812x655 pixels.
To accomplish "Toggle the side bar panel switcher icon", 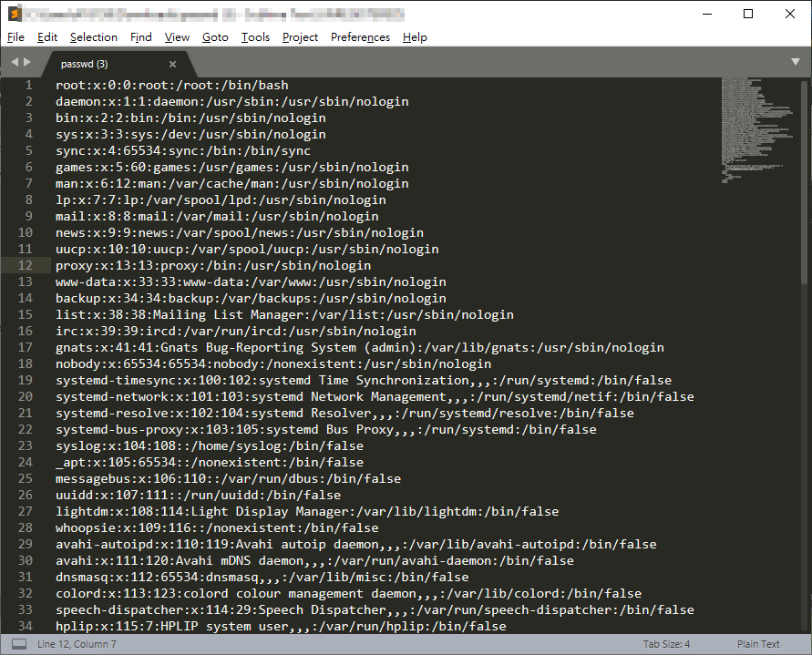I will (19, 644).
